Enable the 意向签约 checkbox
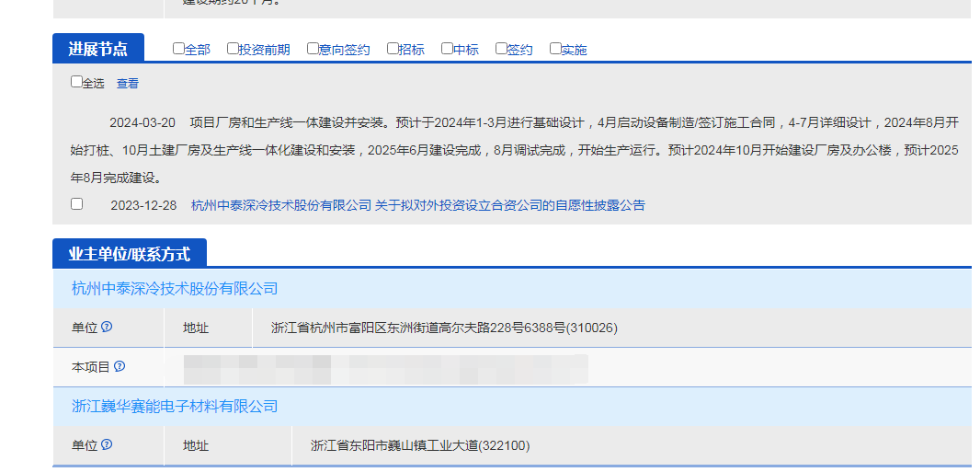The width and height of the screenshot is (980, 472). click(x=313, y=49)
